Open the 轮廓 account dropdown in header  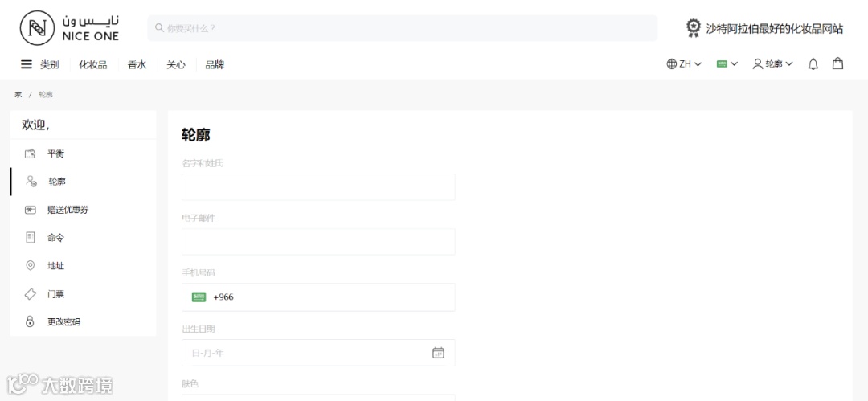point(772,64)
